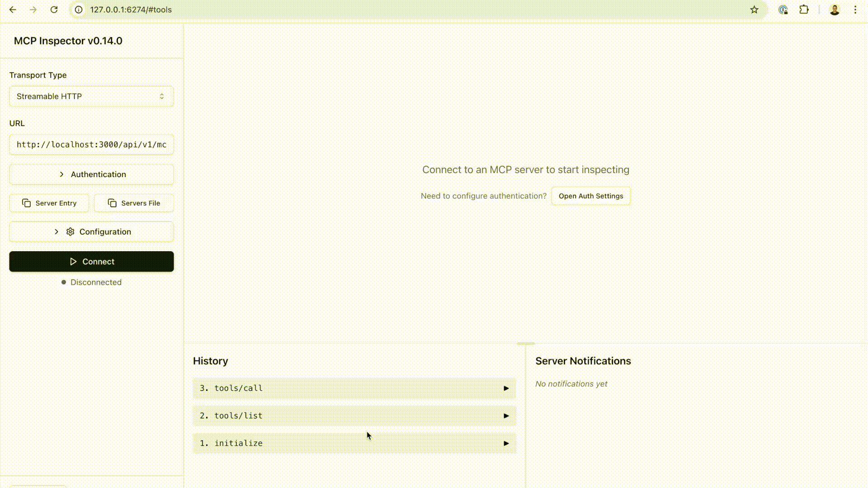Click the play icon on Connect button
The image size is (868, 488).
tap(73, 262)
